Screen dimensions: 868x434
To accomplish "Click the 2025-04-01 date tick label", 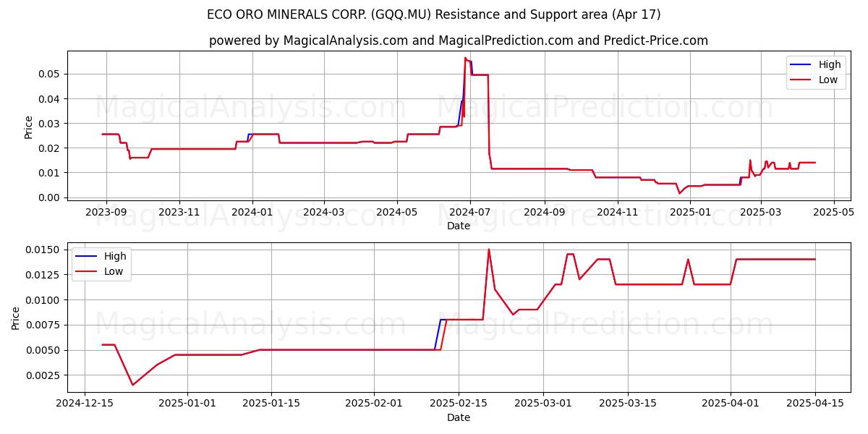I will click(731, 404).
